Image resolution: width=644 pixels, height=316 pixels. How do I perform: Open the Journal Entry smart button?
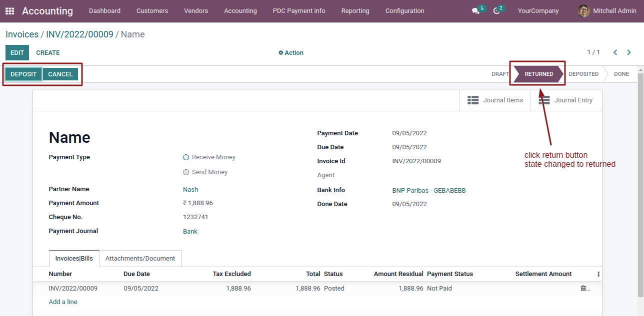pos(566,100)
